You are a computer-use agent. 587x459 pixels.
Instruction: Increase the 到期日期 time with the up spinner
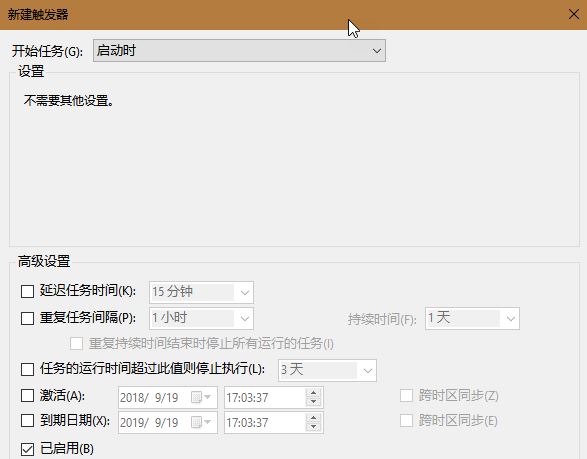[x=313, y=418]
